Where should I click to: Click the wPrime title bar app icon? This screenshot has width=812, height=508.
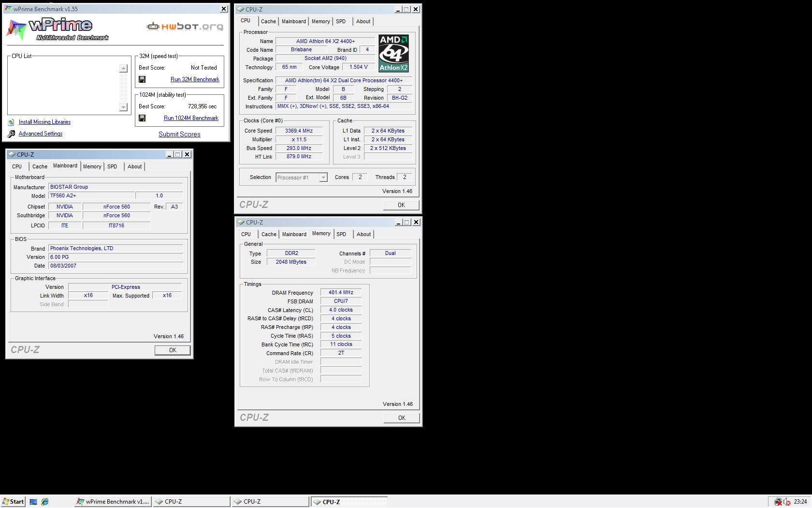8,9
